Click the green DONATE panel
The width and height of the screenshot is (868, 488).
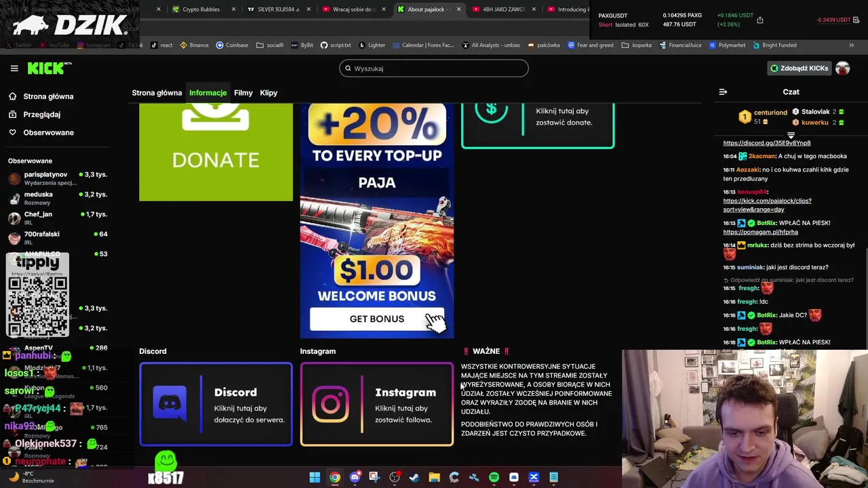216,152
